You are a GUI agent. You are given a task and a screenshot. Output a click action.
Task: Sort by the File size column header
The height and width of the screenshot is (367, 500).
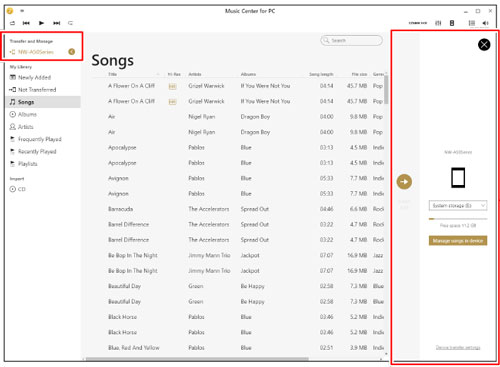pos(359,74)
